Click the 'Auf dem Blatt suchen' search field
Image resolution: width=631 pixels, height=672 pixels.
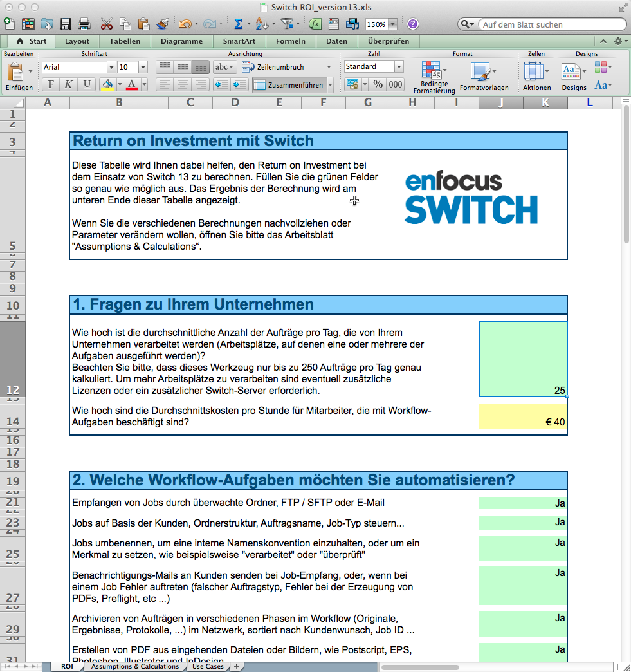(x=553, y=24)
